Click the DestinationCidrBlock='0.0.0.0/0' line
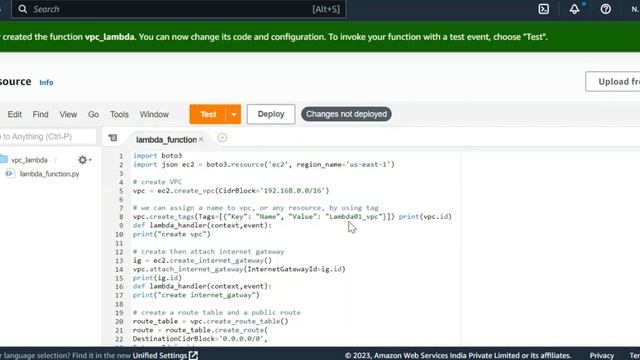The width and height of the screenshot is (640, 360). pyautogui.click(x=200, y=339)
